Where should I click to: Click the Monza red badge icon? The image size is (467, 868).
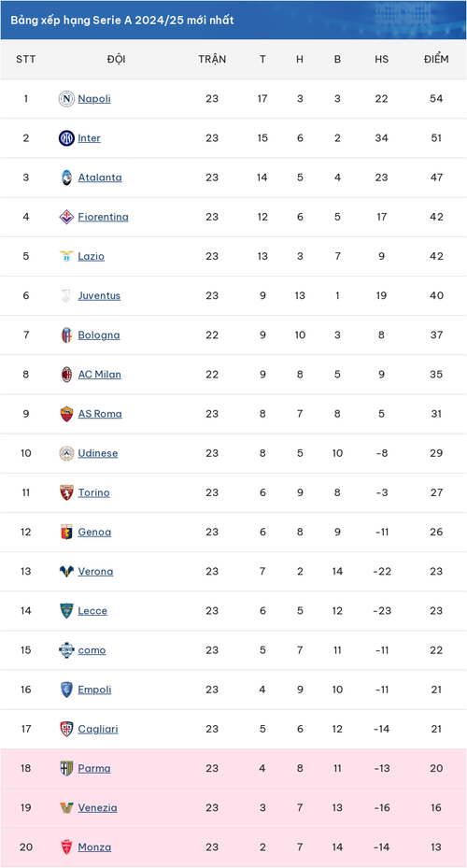click(66, 847)
